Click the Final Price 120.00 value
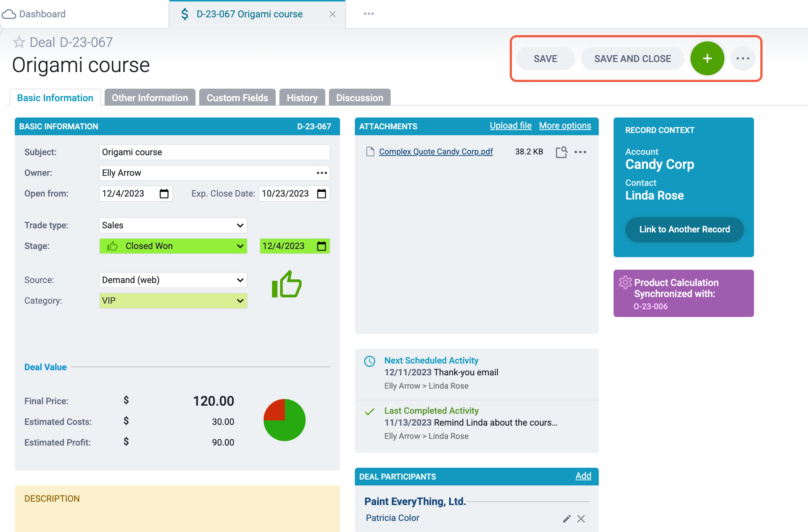This screenshot has height=532, width=808. [x=214, y=401]
